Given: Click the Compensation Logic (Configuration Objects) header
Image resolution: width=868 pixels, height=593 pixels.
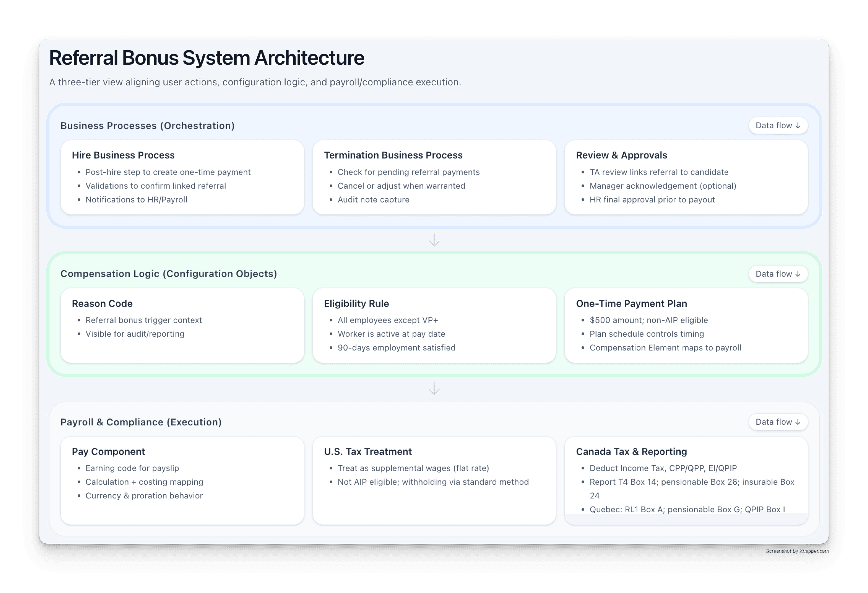Looking at the screenshot, I should tap(169, 274).
